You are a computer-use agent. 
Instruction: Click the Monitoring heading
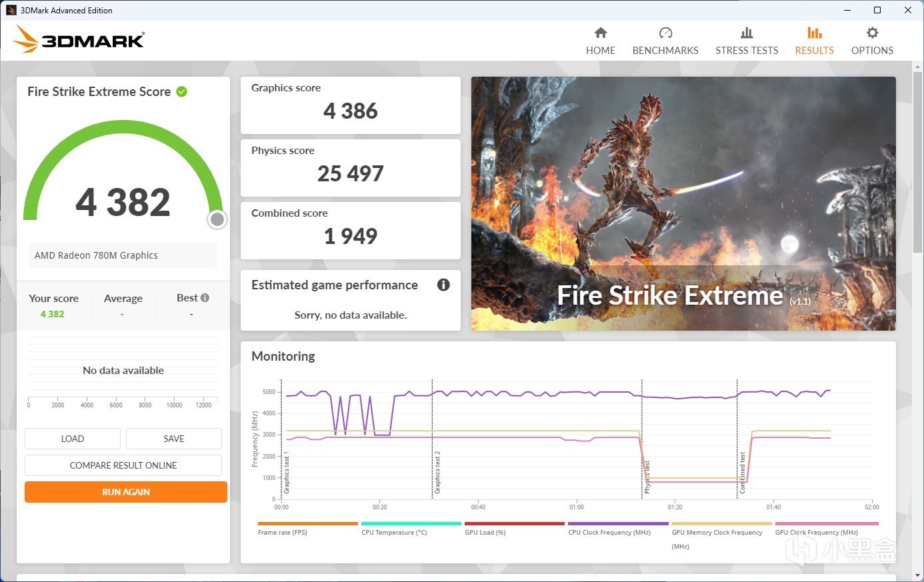tap(283, 356)
